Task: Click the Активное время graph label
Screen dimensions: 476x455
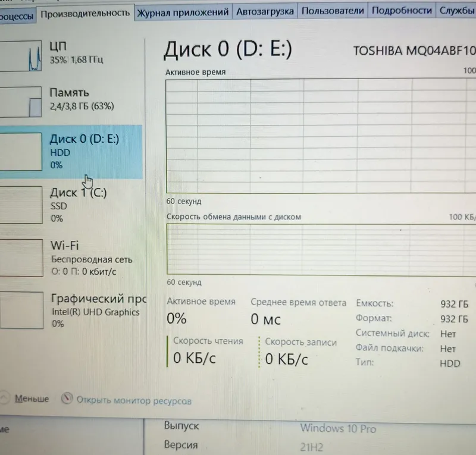Action: 196,72
